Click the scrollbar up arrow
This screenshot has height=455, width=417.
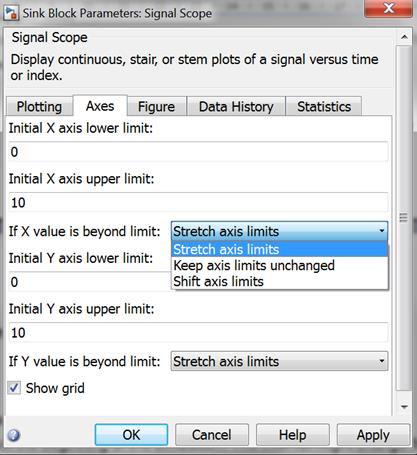pos(404,37)
